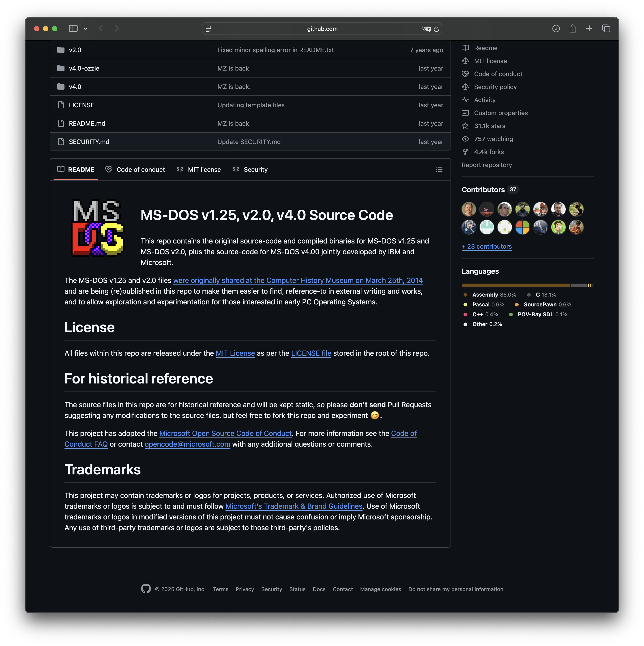The image size is (644, 646).
Task: Filter by SourcePawn 0.6% language
Action: tap(543, 305)
